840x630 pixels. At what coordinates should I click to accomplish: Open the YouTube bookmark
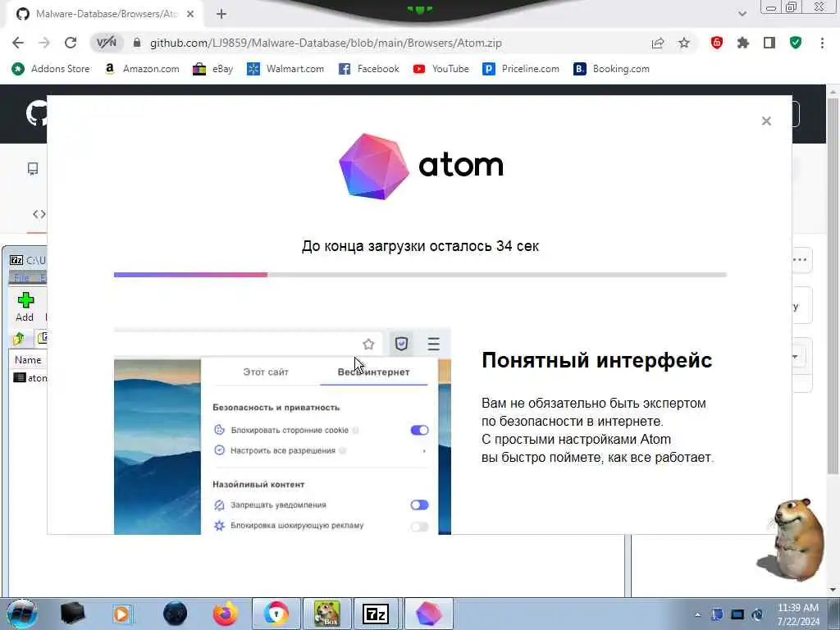click(x=441, y=69)
